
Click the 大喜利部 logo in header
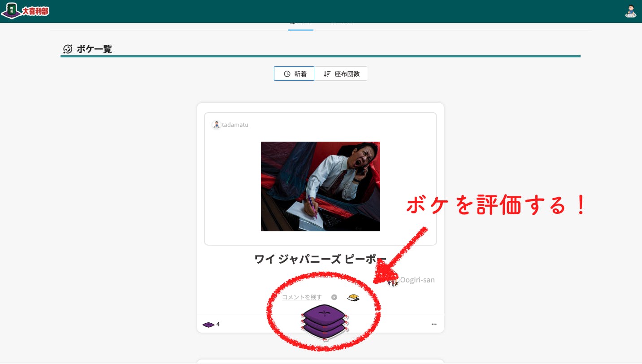tap(26, 11)
